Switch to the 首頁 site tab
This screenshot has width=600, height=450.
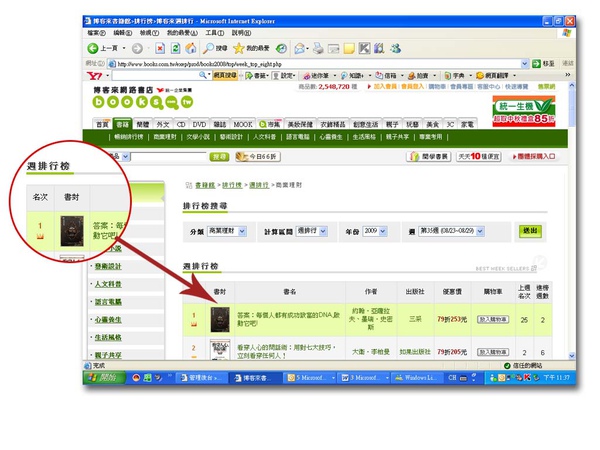pos(102,124)
